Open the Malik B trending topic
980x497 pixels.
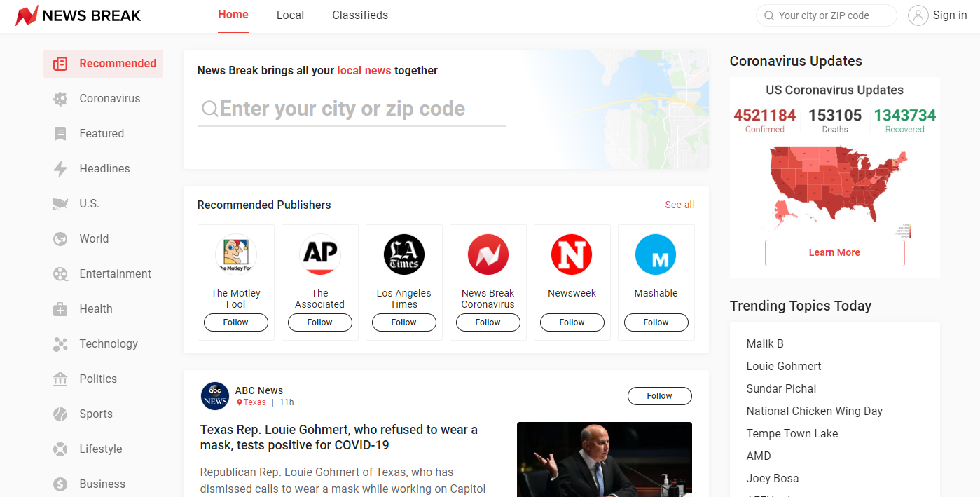tap(765, 344)
